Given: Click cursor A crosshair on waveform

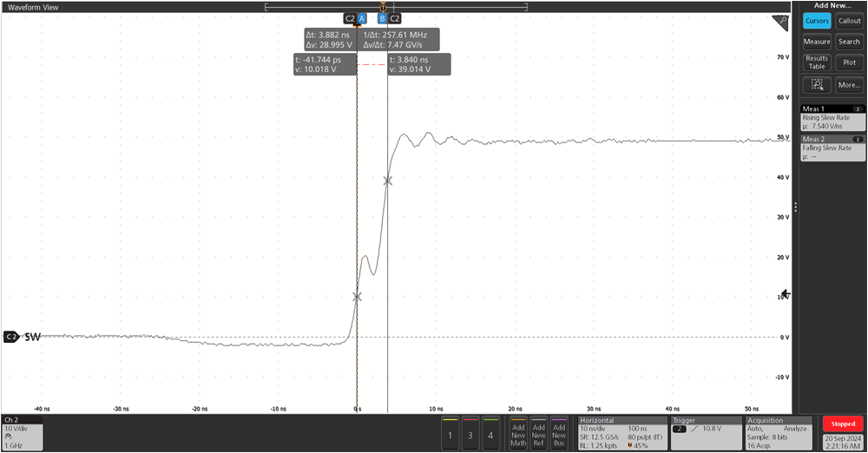Looking at the screenshot, I should 357,297.
